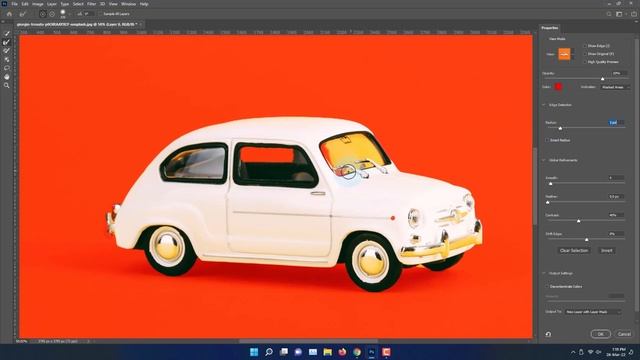Select the Lasso tool
The height and width of the screenshot is (360, 640).
coord(7,68)
